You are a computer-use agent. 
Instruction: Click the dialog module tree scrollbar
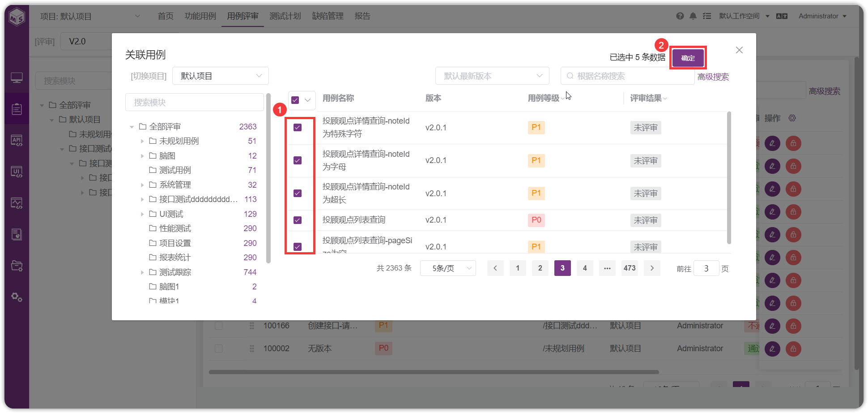click(x=268, y=178)
